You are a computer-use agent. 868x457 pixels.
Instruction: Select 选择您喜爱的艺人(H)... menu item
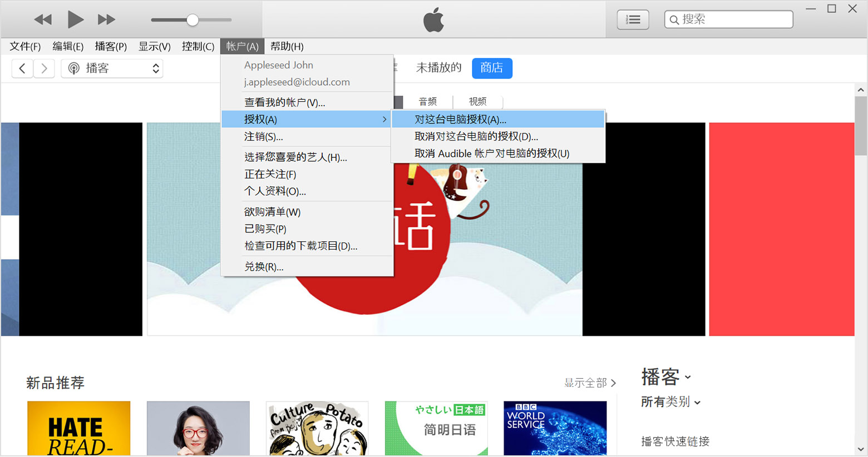click(307, 157)
